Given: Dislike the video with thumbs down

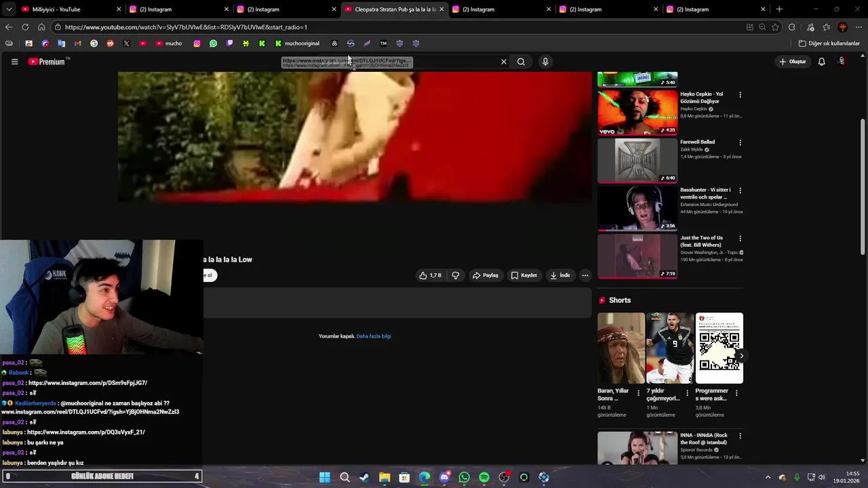Looking at the screenshot, I should 456,275.
